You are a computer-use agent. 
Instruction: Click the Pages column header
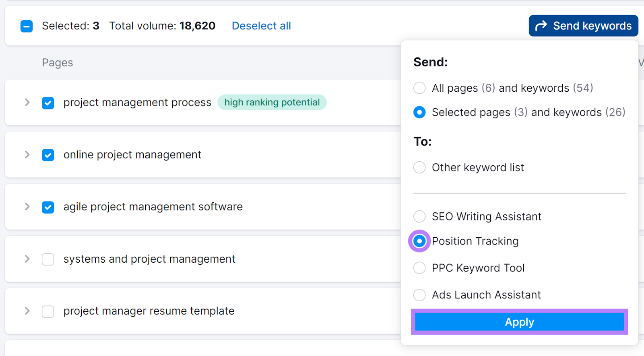pos(58,63)
